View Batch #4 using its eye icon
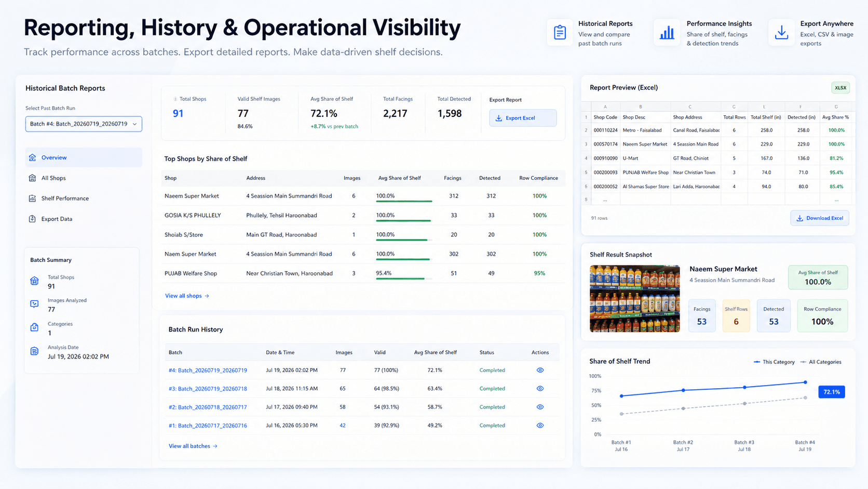The image size is (868, 489). point(540,371)
